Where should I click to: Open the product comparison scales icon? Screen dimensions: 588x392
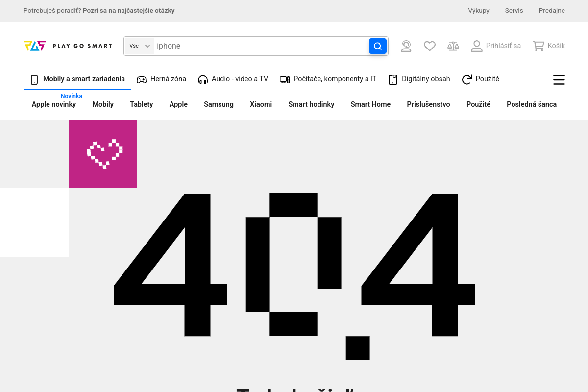pos(453,46)
